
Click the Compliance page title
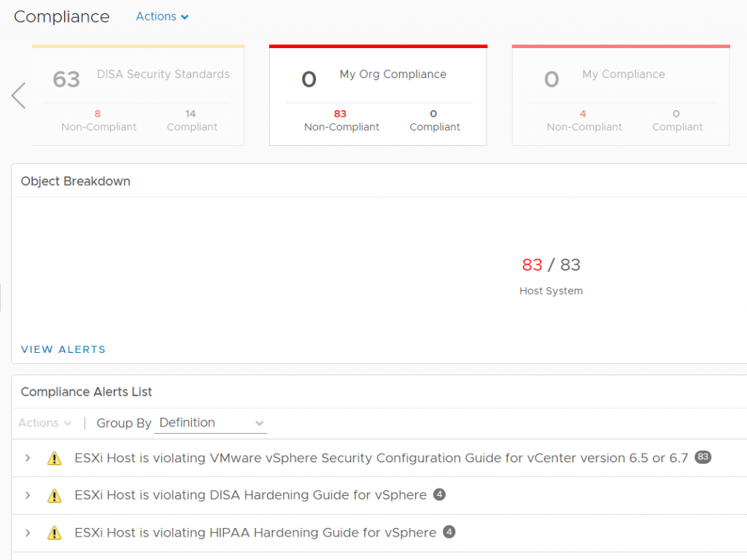pyautogui.click(x=61, y=17)
